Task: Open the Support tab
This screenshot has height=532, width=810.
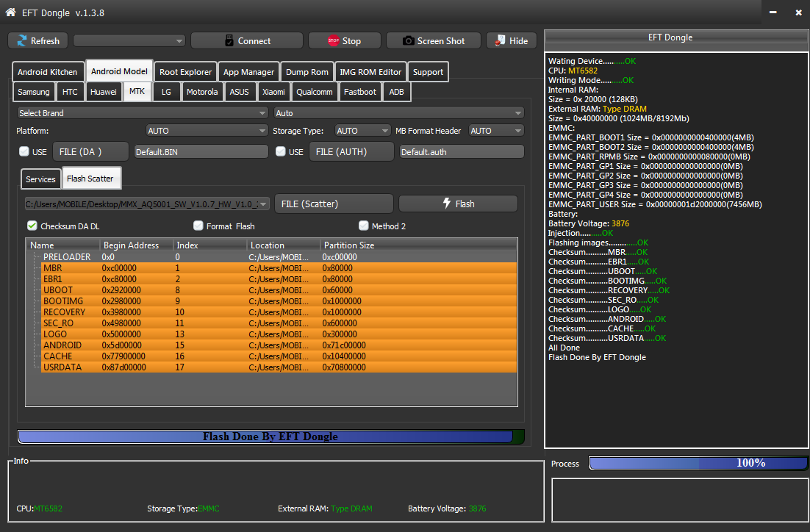Action: click(x=428, y=72)
